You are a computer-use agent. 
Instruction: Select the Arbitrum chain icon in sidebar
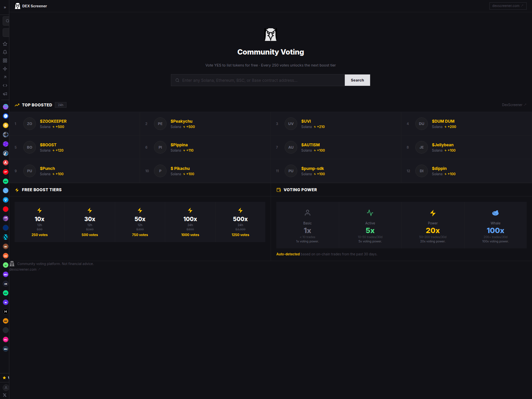(6, 153)
